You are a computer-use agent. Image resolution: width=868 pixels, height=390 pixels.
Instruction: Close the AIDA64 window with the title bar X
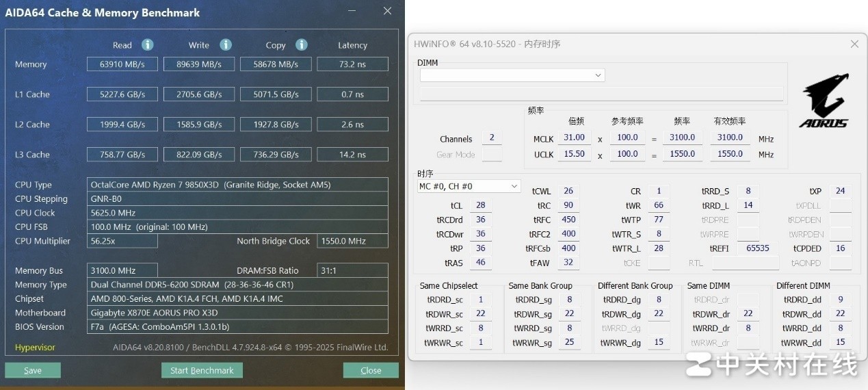click(388, 11)
